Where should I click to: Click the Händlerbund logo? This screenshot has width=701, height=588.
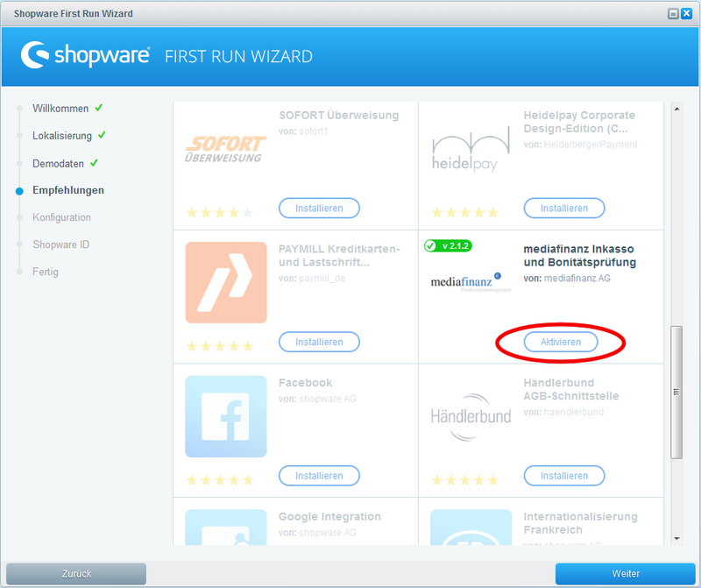(x=471, y=417)
